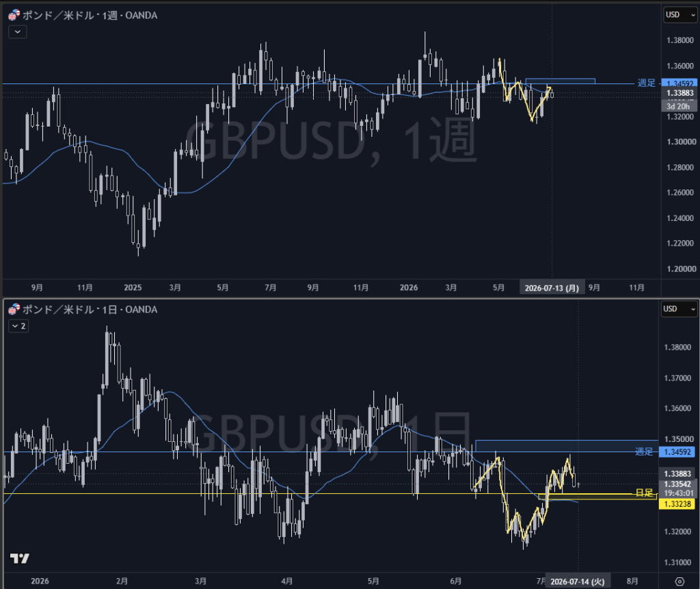Screen dimensions: 700x589
Task: Select the 週足 line label on daily chart
Action: pyautogui.click(x=644, y=451)
